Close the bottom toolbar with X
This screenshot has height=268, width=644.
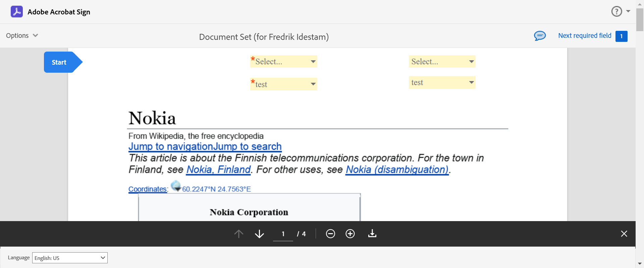click(624, 234)
